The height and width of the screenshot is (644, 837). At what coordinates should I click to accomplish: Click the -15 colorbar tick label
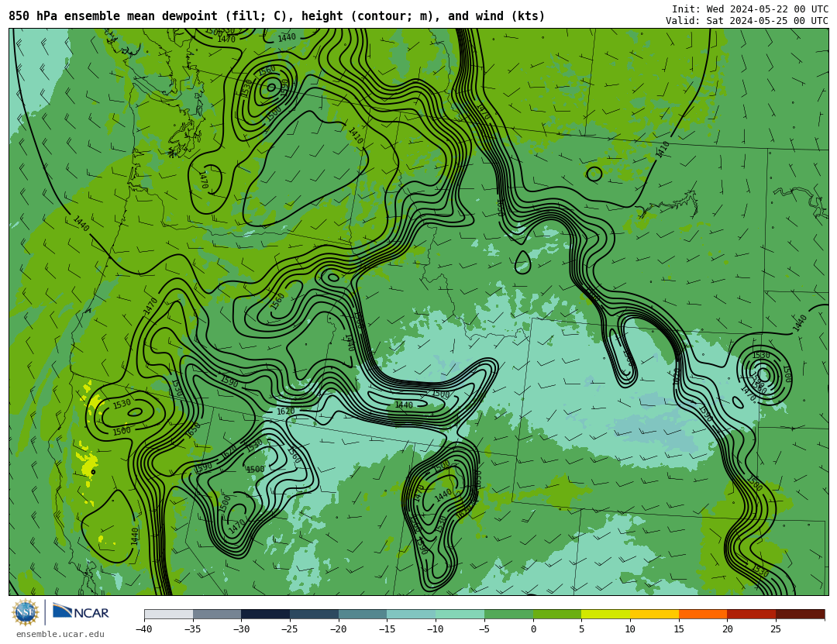click(x=387, y=629)
